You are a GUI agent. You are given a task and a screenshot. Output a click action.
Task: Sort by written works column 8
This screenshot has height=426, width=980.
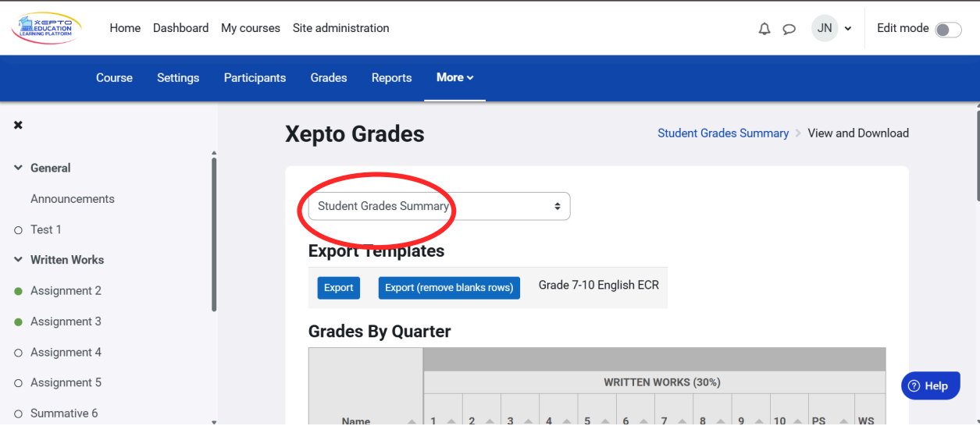(720, 421)
